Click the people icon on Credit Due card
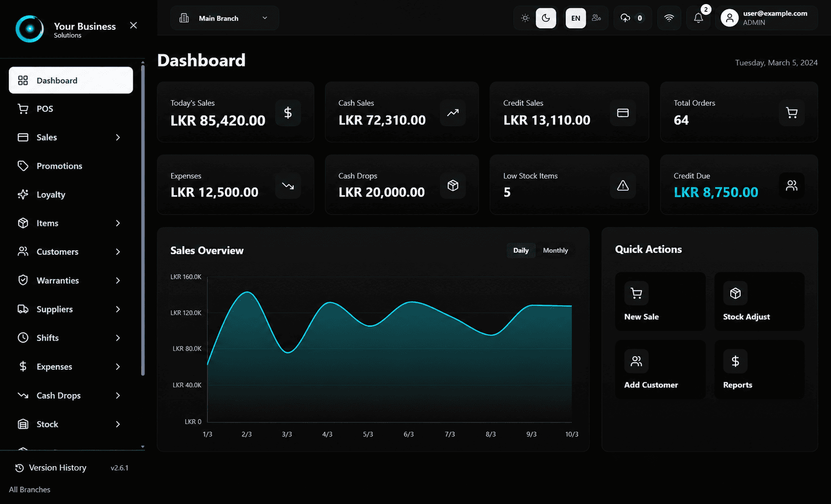Viewport: 831px width, 504px height. 791,185
